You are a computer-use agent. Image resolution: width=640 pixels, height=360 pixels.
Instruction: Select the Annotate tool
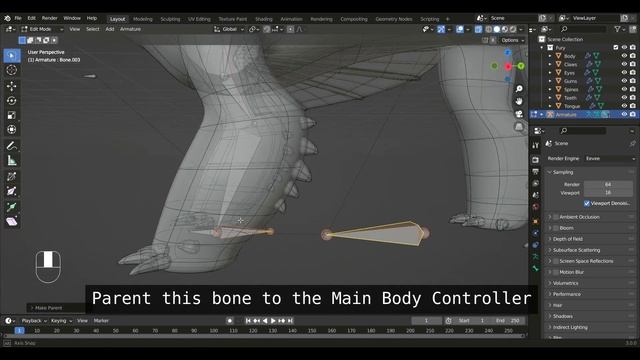[x=11, y=146]
